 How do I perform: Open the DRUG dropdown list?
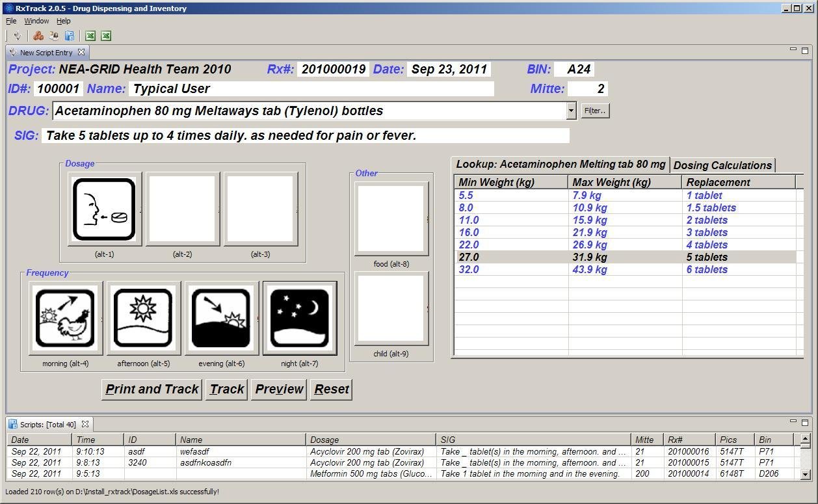tap(571, 111)
